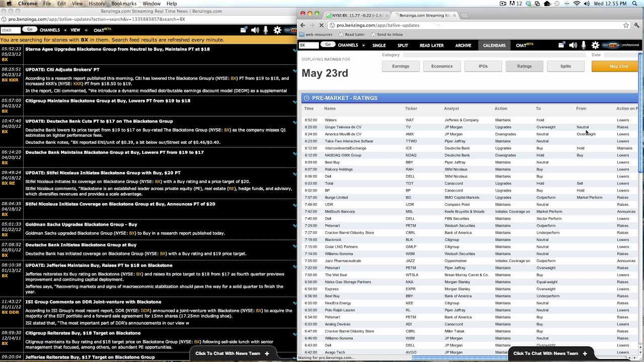Click Go button beside BX field in right window
Screen dimensions: 644x362
coord(328,45)
